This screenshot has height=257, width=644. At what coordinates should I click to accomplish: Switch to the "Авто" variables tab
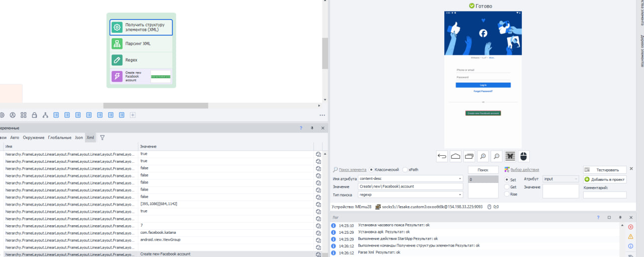15,138
